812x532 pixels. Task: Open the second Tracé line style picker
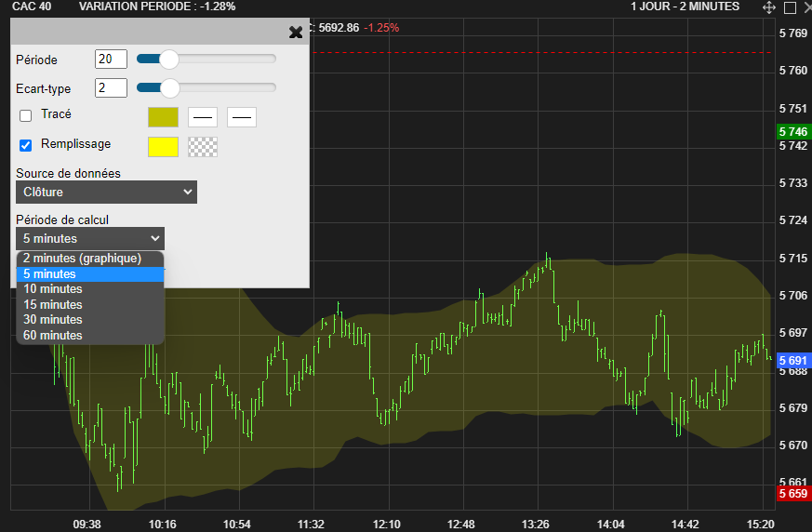pos(242,117)
